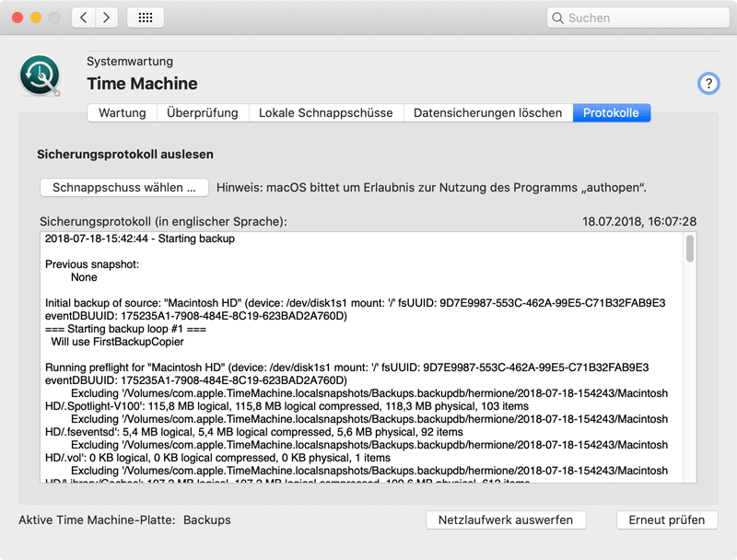Click the 'Time Machine' title text
Viewport: 737px width, 560px height.
(142, 84)
